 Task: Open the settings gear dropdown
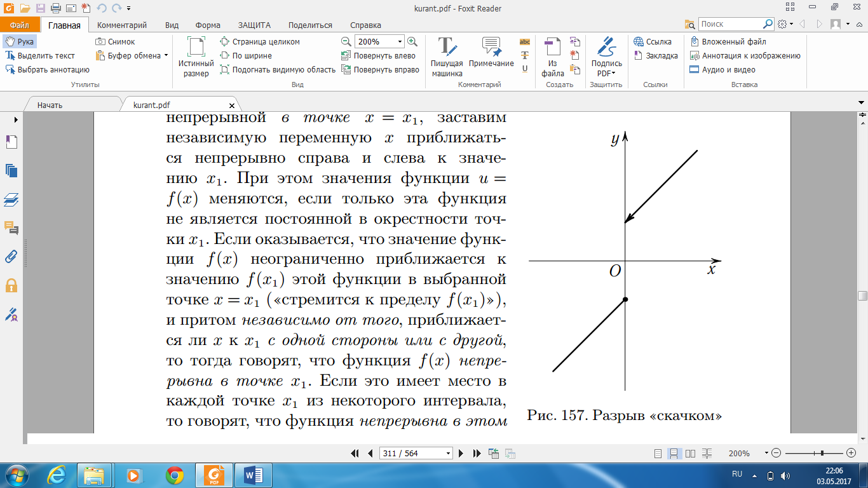tap(785, 24)
